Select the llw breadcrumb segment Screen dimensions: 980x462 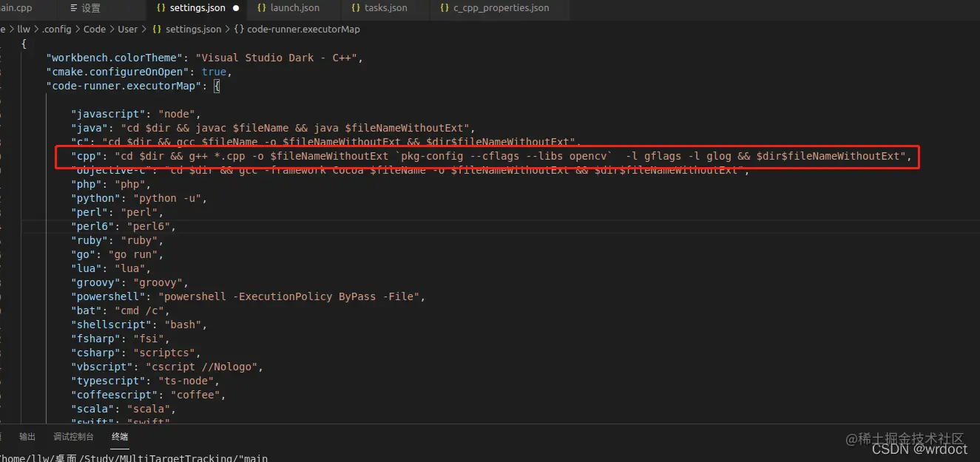[24, 30]
